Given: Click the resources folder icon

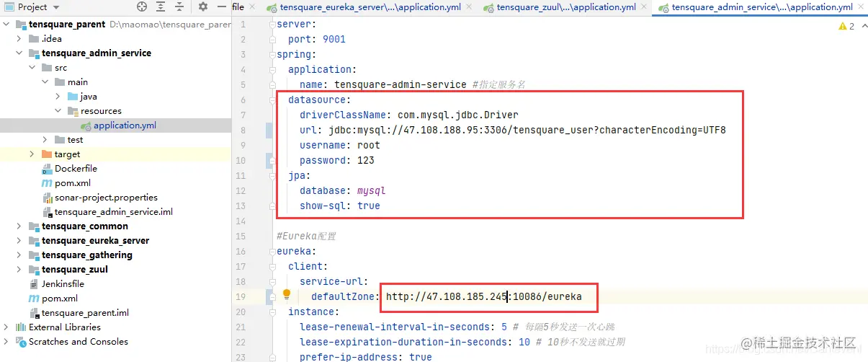Looking at the screenshot, I should pyautogui.click(x=73, y=110).
